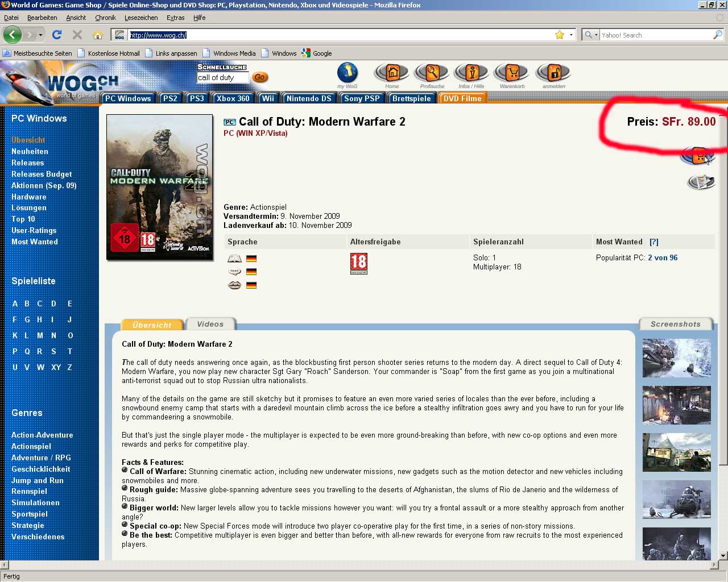The width and height of the screenshot is (728, 582).
Task: Click the WOG.ch logo
Action: (82, 84)
